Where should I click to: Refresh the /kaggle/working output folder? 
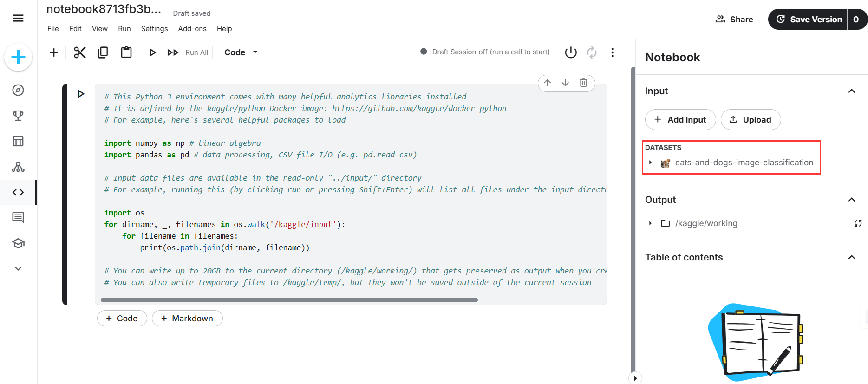tap(858, 223)
